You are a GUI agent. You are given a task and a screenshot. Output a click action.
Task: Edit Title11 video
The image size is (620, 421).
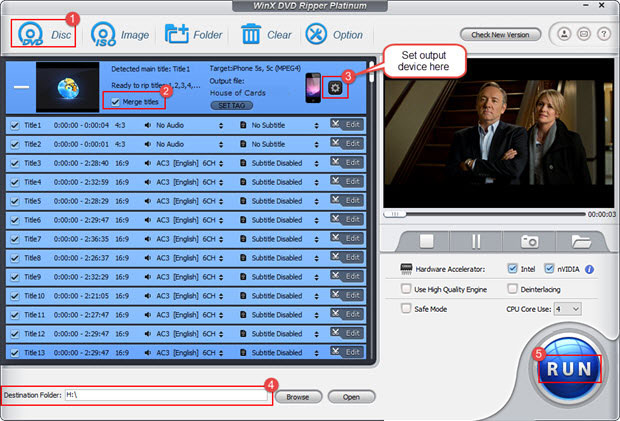(347, 314)
